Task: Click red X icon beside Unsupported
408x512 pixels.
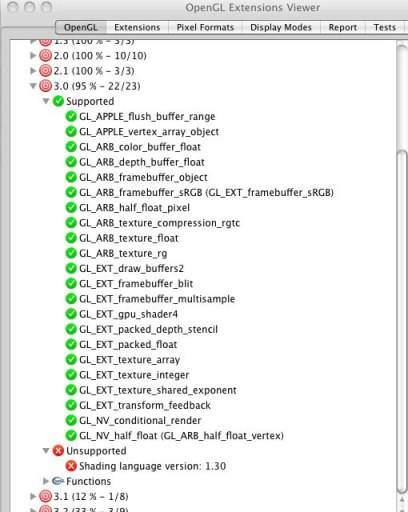Action: (58, 451)
